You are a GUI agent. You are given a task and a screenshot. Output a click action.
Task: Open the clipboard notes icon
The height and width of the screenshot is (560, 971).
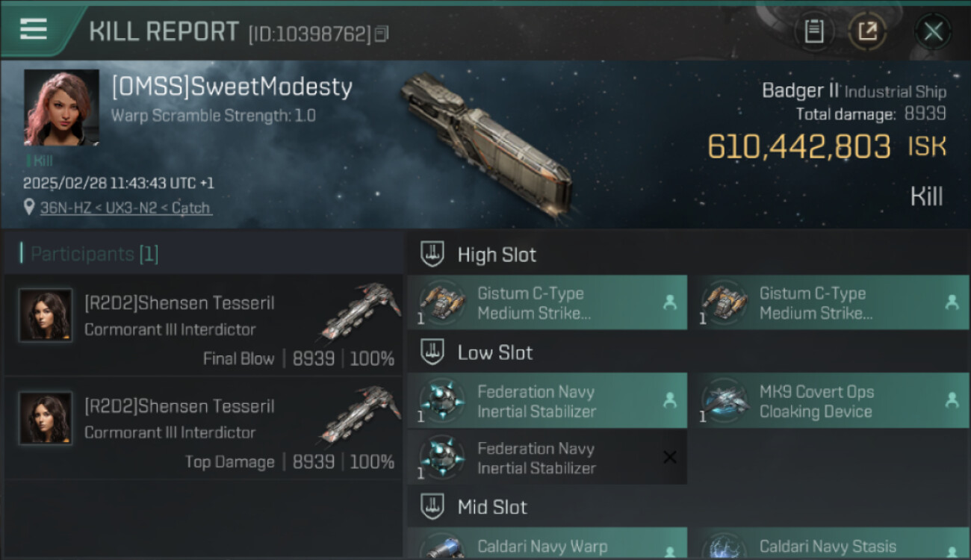pos(813,31)
